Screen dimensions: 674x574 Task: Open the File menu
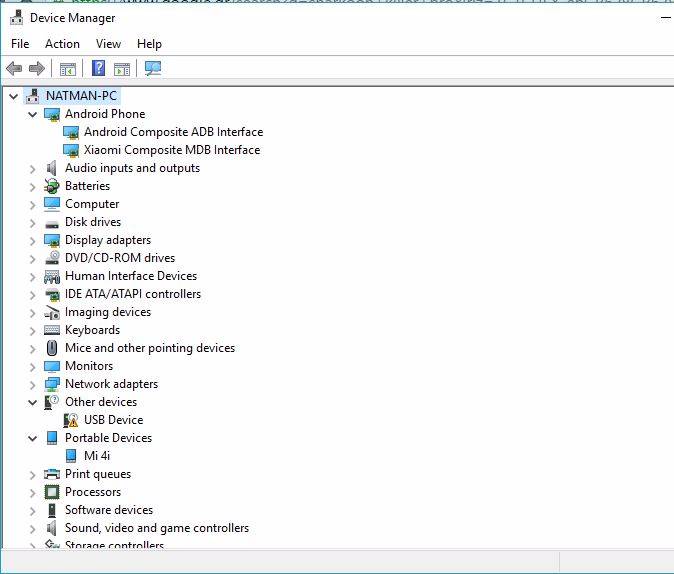(x=20, y=44)
